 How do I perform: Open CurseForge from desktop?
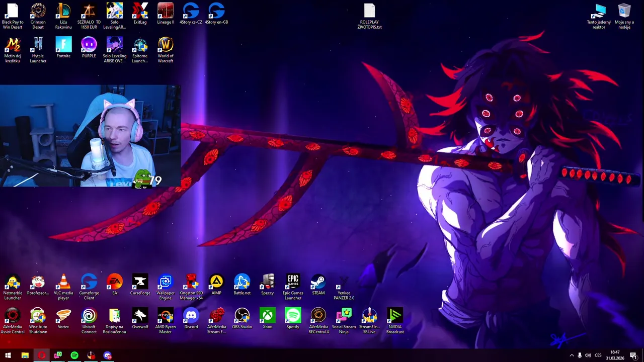pyautogui.click(x=140, y=285)
